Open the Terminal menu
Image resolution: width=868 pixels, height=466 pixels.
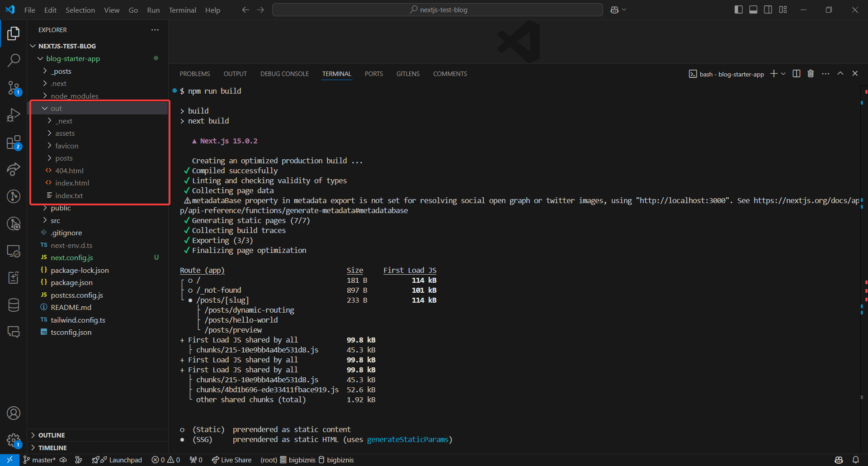pyautogui.click(x=182, y=10)
